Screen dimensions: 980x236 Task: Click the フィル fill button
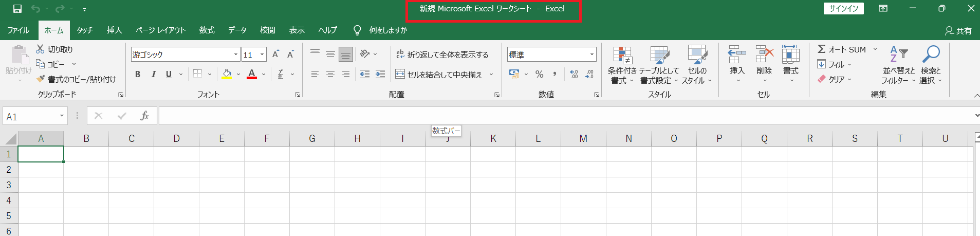click(x=830, y=64)
